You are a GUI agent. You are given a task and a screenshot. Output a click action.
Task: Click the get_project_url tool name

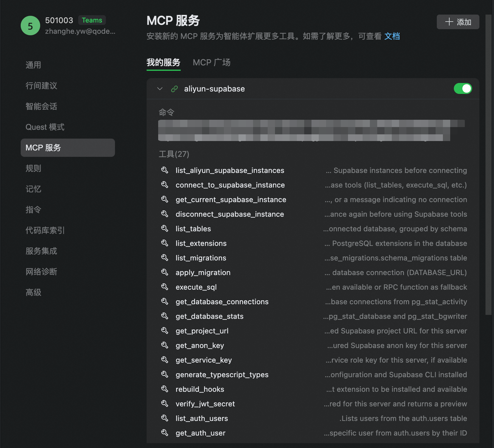pos(202,331)
